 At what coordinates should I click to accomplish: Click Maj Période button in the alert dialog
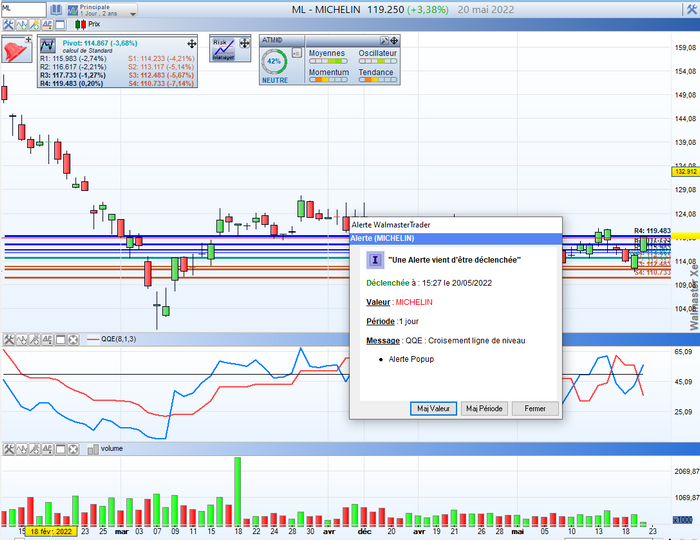(x=484, y=408)
